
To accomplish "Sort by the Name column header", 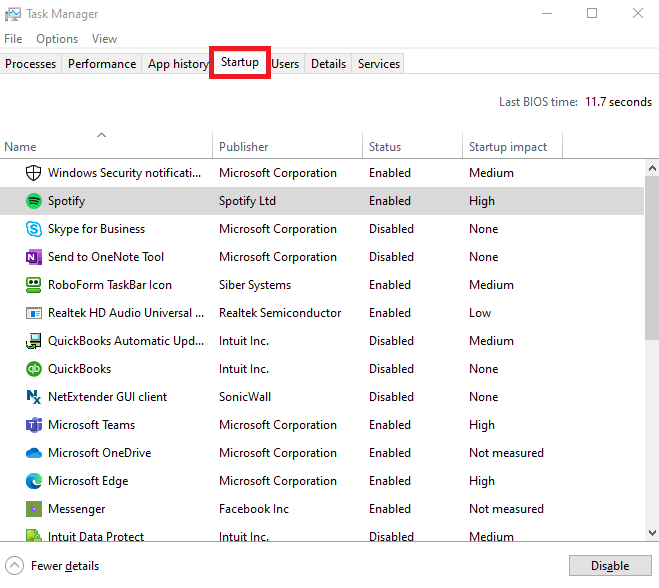I will 106,145.
